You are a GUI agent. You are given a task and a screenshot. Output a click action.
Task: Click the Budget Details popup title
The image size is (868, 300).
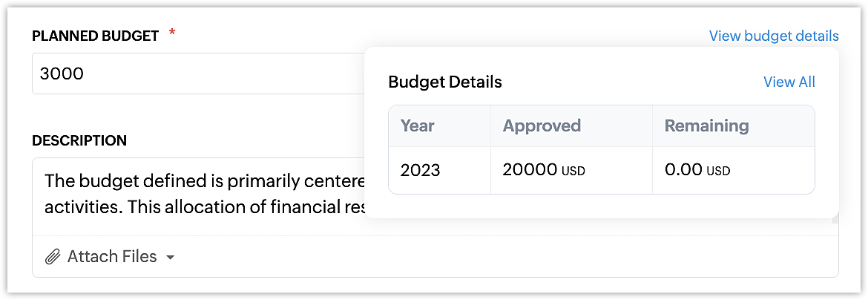[445, 82]
